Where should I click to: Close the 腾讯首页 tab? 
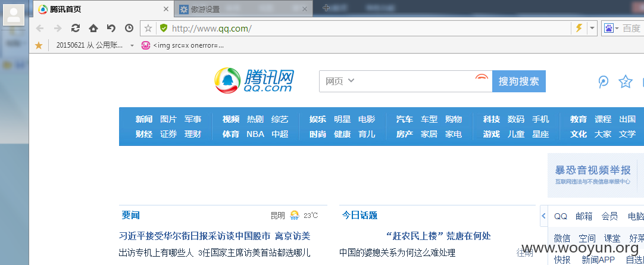(166, 9)
